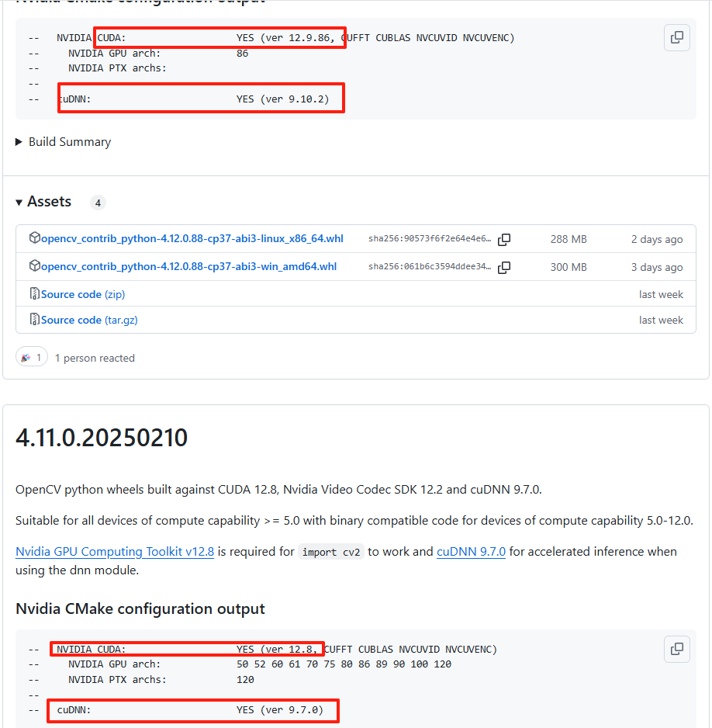712x728 pixels.
Task: Copy the 12.8 CMake configuration code block
Action: click(x=677, y=649)
